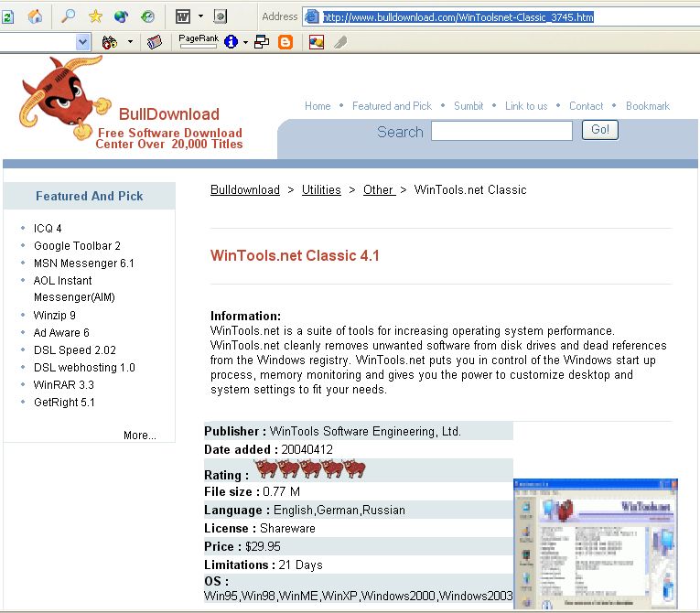The height and width of the screenshot is (613, 700).
Task: Follow the Utilities breadcrumb link
Action: [321, 189]
